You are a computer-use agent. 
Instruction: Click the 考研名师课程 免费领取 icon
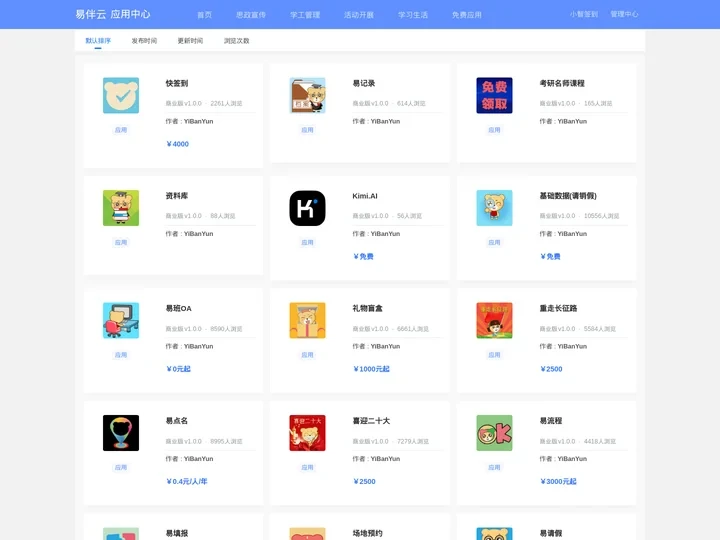tap(494, 96)
